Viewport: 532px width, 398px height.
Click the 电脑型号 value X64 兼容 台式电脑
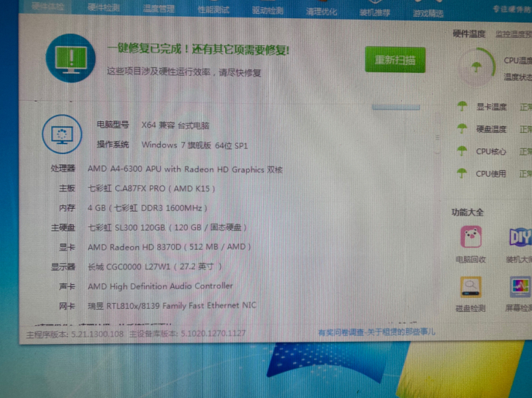(x=175, y=126)
